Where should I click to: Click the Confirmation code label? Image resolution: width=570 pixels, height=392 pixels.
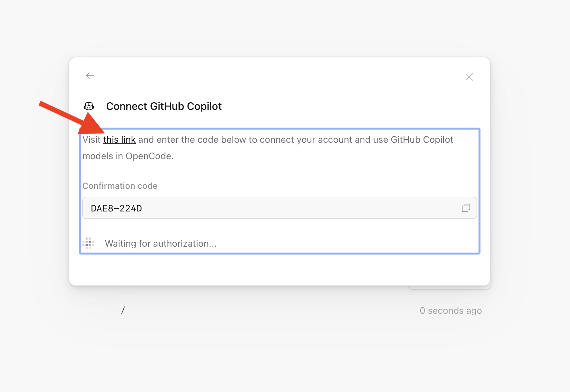coord(120,186)
